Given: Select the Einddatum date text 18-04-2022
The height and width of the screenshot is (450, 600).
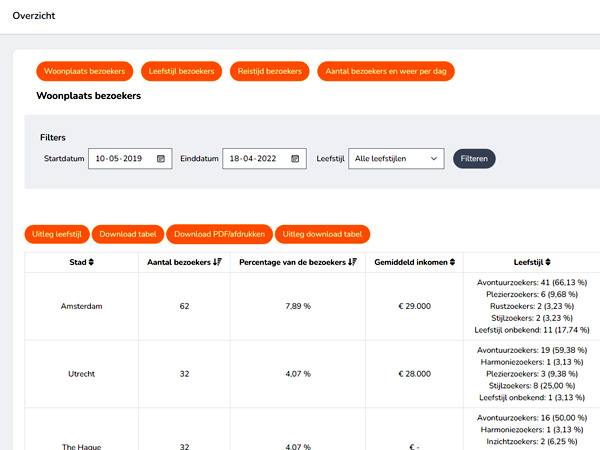Looking at the screenshot, I should [x=253, y=158].
